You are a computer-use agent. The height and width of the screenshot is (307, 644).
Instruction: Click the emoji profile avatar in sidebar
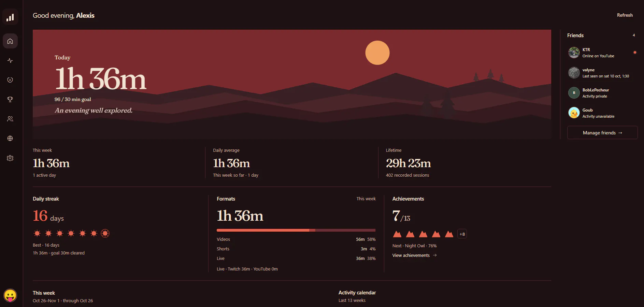10,295
